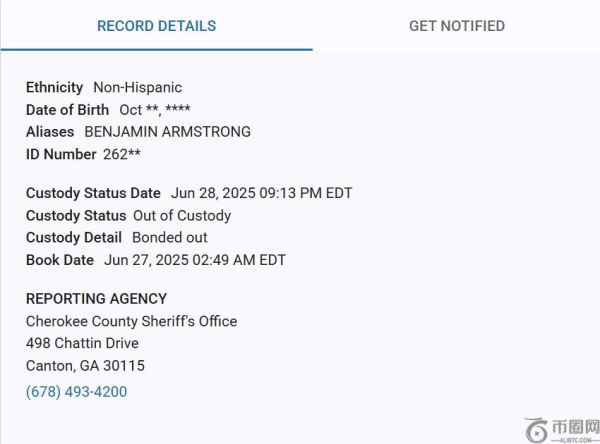Click the Reporting Agency heading

click(x=96, y=299)
